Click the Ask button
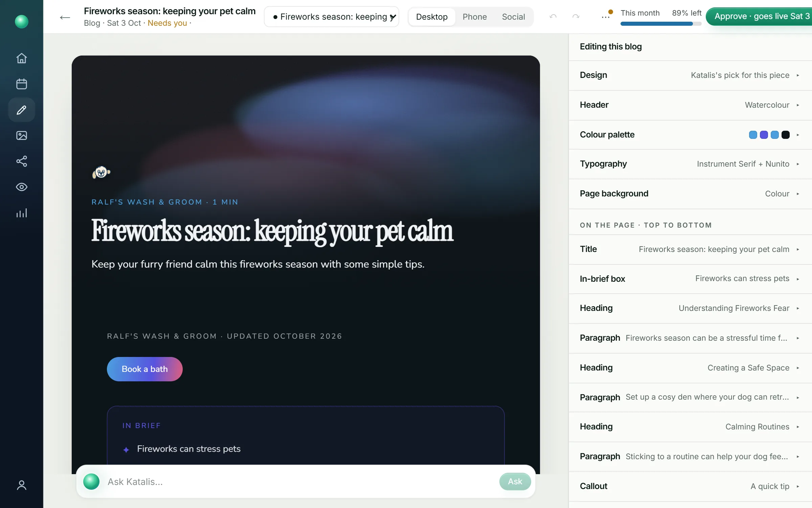The height and width of the screenshot is (508, 812). click(x=515, y=482)
